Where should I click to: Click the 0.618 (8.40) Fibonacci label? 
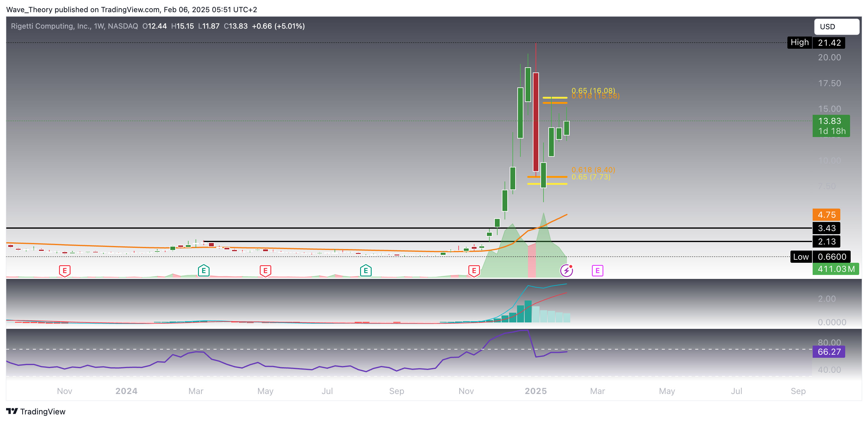coord(593,170)
